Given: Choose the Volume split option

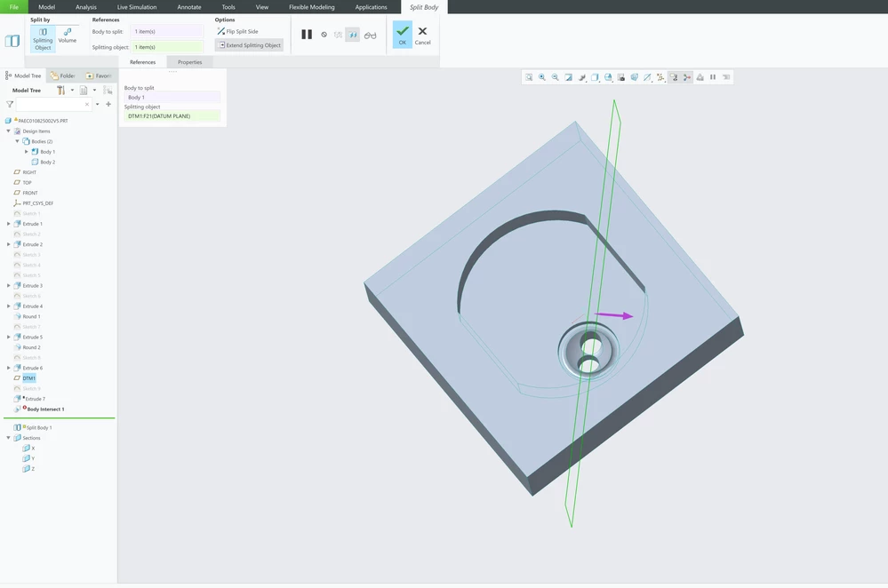Looking at the screenshot, I should (x=67, y=36).
